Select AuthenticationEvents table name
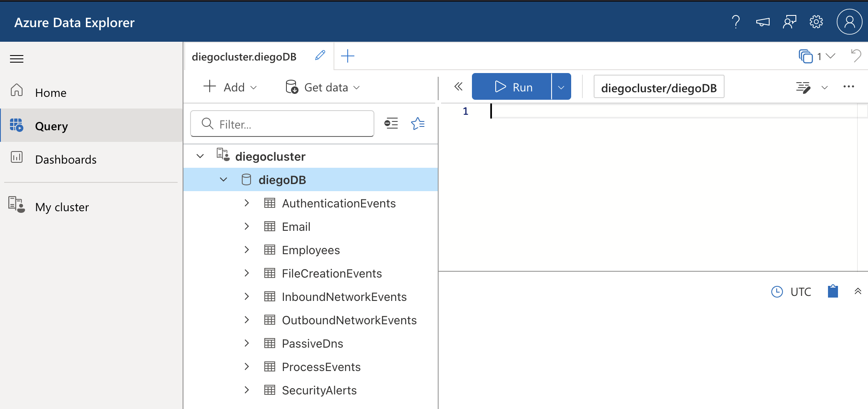This screenshot has height=409, width=868. 339,203
